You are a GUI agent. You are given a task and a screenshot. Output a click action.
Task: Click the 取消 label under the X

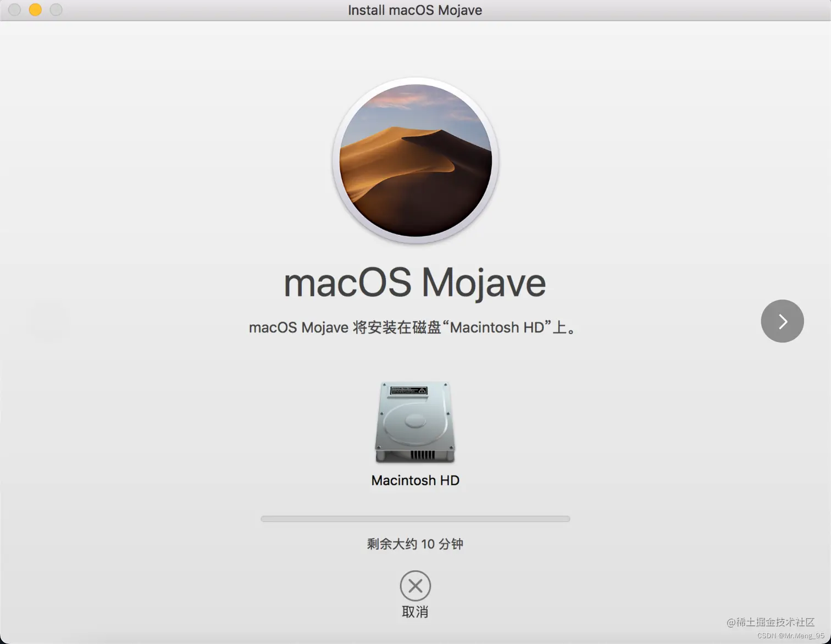(x=415, y=612)
